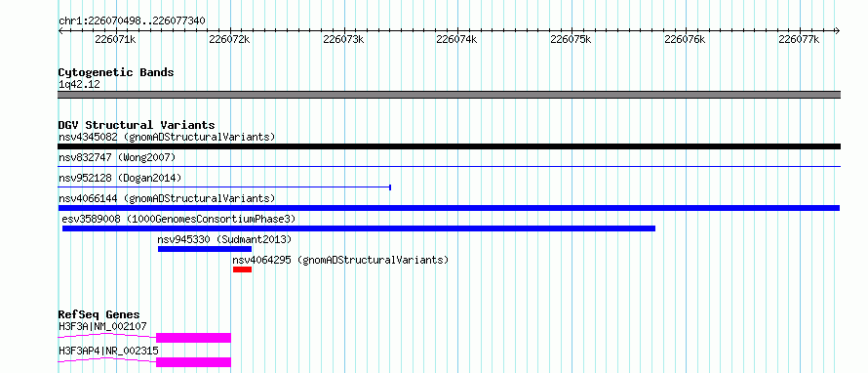Click the red nsv4064295 variant bar
The height and width of the screenshot is (373, 868).
243,269
